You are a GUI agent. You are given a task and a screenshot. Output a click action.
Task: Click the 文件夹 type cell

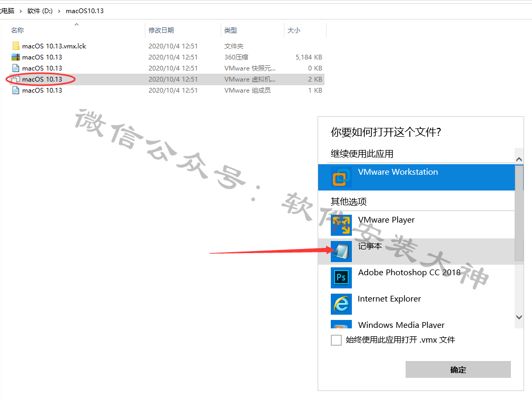[x=234, y=46]
